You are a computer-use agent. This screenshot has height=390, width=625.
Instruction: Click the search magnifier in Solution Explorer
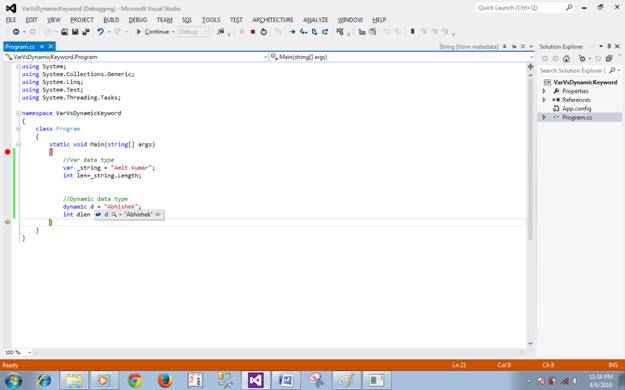[613, 70]
